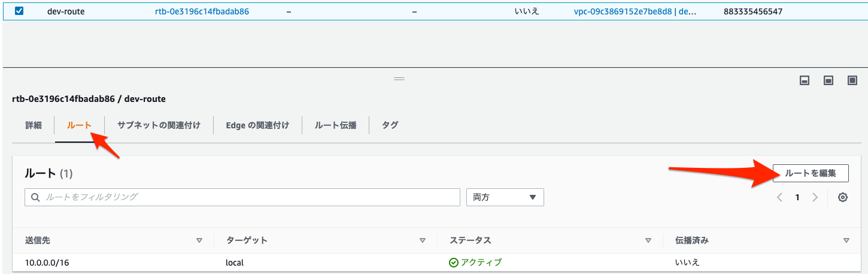The width and height of the screenshot is (868, 274).
Task: Click the アクティブ status text
Action: tap(481, 262)
